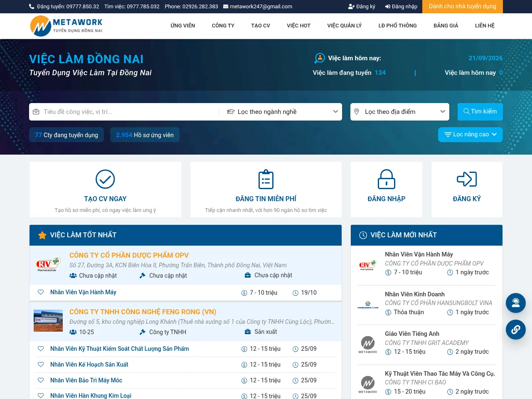This screenshot has width=532, height=399.
Task: Click CÔNG TY CỔ PHẦN HANSUNGBOLT VINA text
Action: pos(438,303)
